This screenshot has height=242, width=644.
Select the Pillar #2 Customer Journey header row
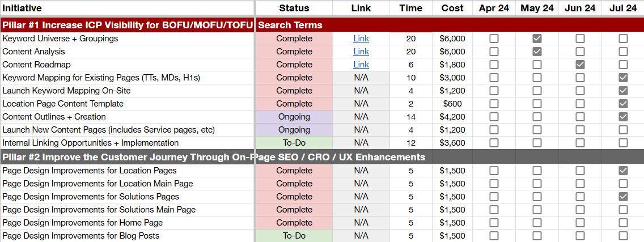[128, 157]
